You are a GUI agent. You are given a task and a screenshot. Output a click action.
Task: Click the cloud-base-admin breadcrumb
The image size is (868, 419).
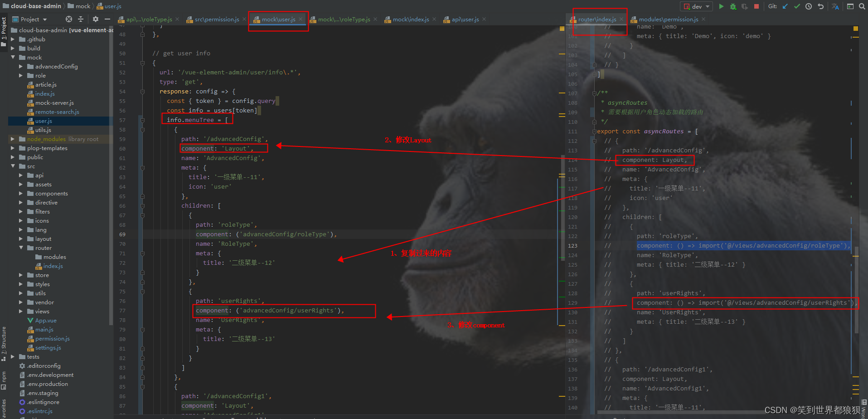tap(32, 6)
